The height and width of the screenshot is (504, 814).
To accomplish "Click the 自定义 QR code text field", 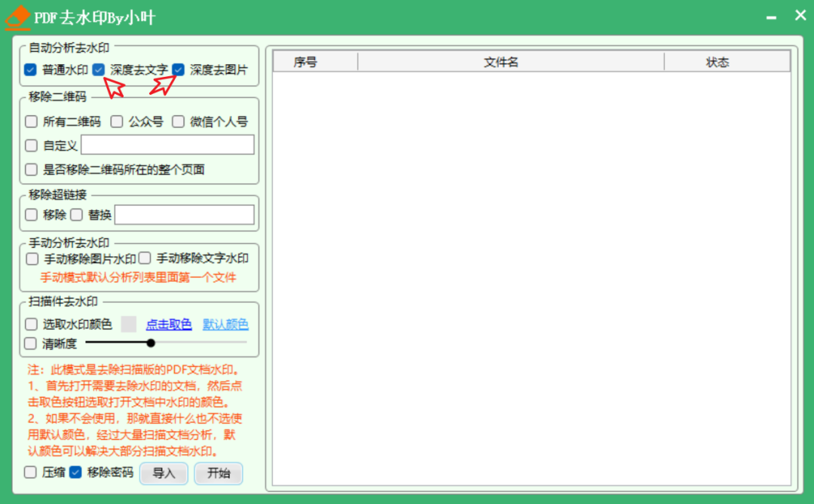I will 167,145.
